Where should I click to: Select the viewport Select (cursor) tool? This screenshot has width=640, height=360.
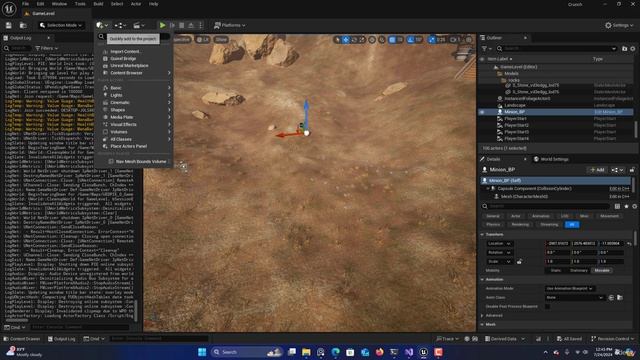coord(337,40)
